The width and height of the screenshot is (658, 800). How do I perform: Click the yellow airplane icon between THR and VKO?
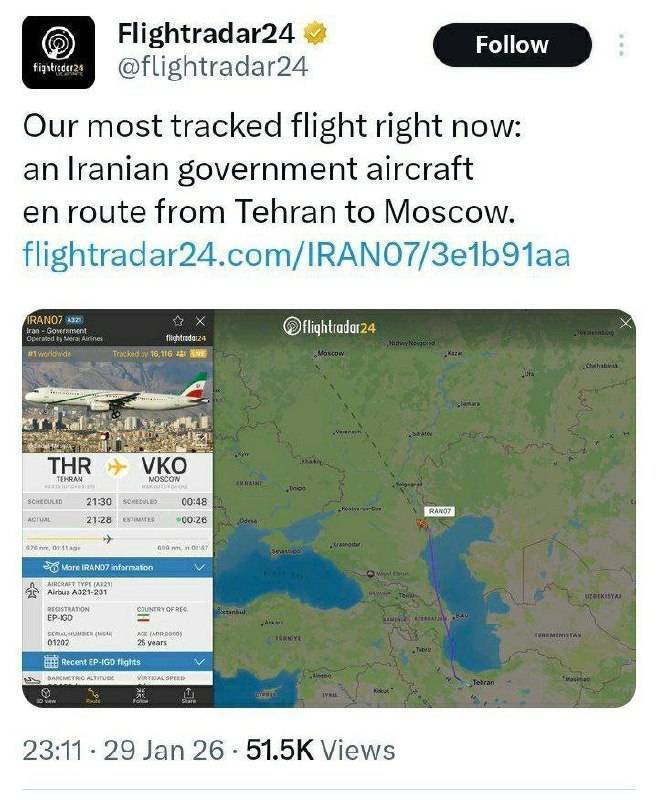(117, 467)
